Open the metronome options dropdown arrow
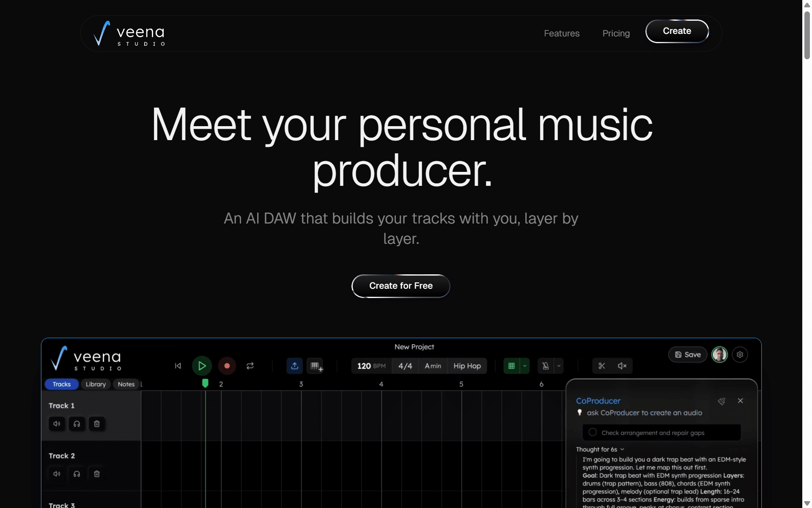This screenshot has width=812, height=508. (x=559, y=366)
